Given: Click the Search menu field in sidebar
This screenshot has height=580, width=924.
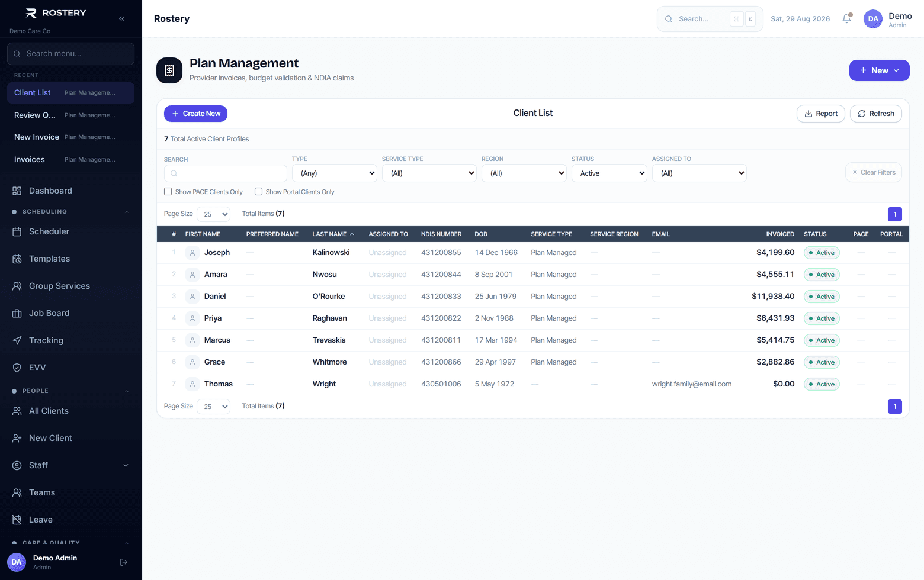Looking at the screenshot, I should (70, 54).
